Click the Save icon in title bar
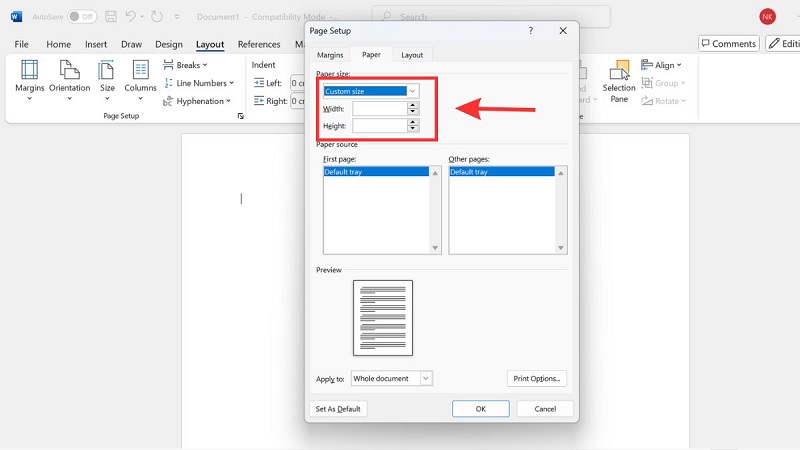 (x=111, y=16)
